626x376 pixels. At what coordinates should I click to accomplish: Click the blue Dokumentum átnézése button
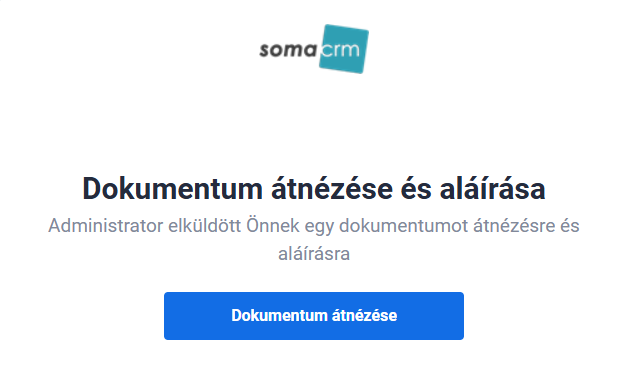[314, 316]
